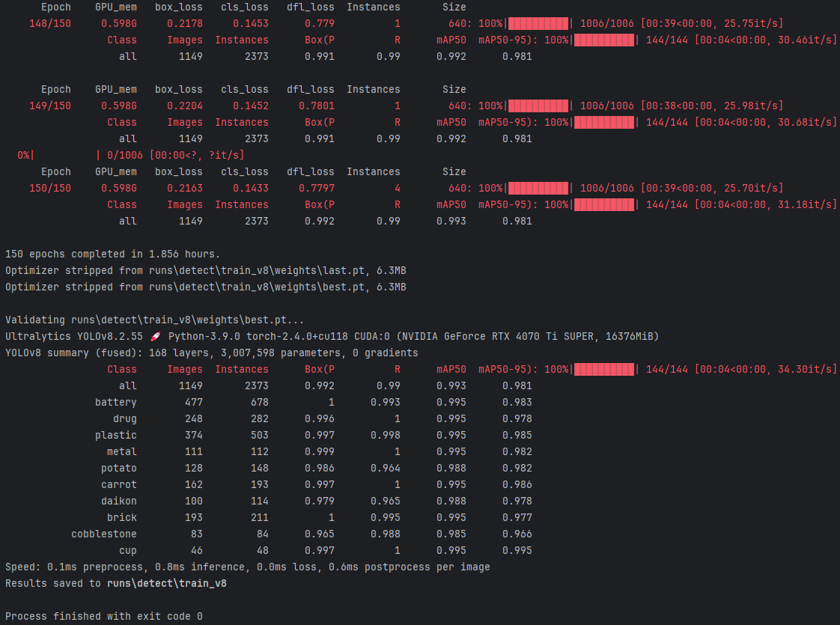Click the final validation speed 34.30it/s

[x=805, y=370]
